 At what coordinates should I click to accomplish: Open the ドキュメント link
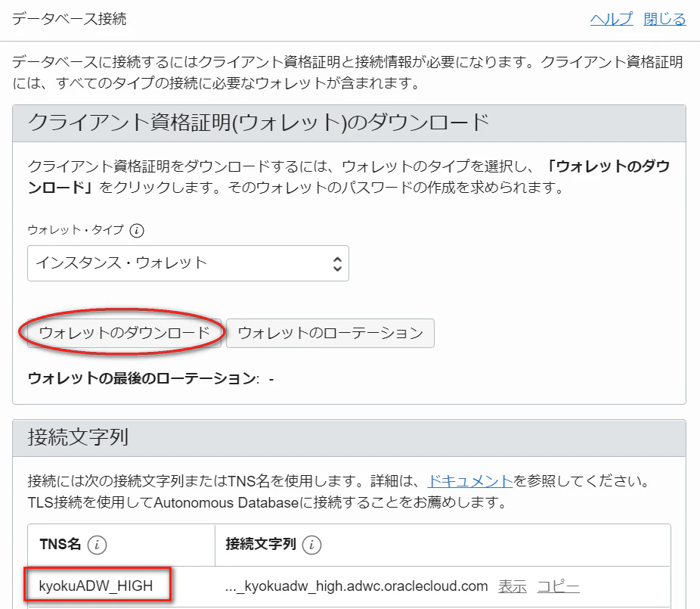(470, 481)
